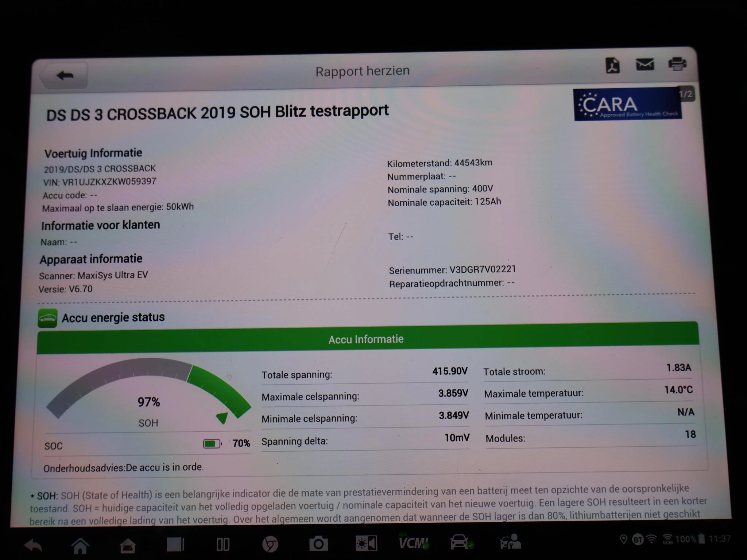
Task: Email the report via envelope icon
Action: [645, 65]
